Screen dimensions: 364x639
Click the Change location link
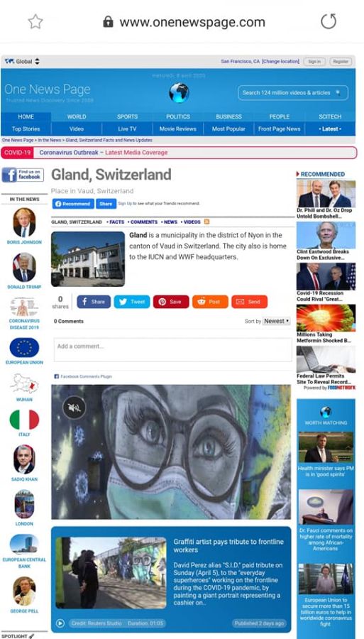280,62
